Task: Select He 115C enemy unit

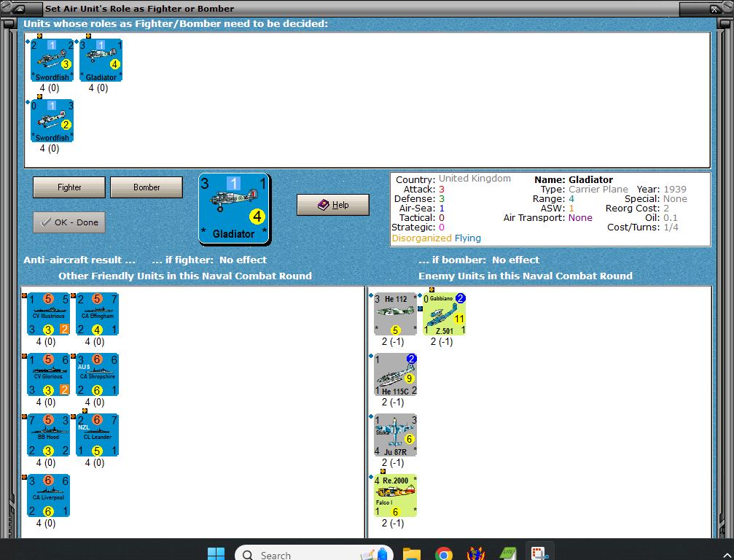Action: (395, 375)
